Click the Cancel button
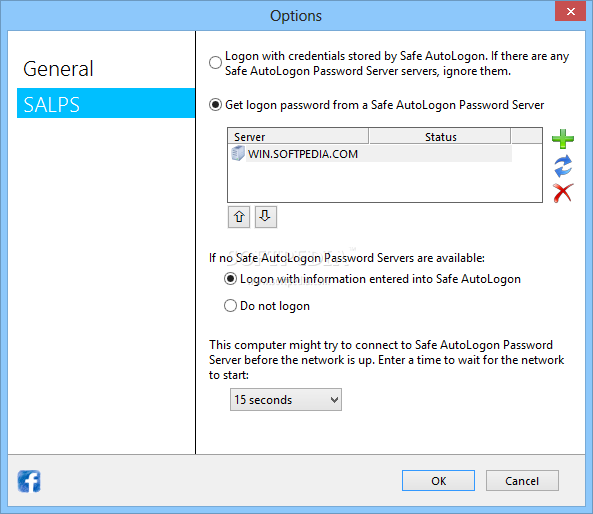Image resolution: width=593 pixels, height=514 pixels. (x=522, y=481)
